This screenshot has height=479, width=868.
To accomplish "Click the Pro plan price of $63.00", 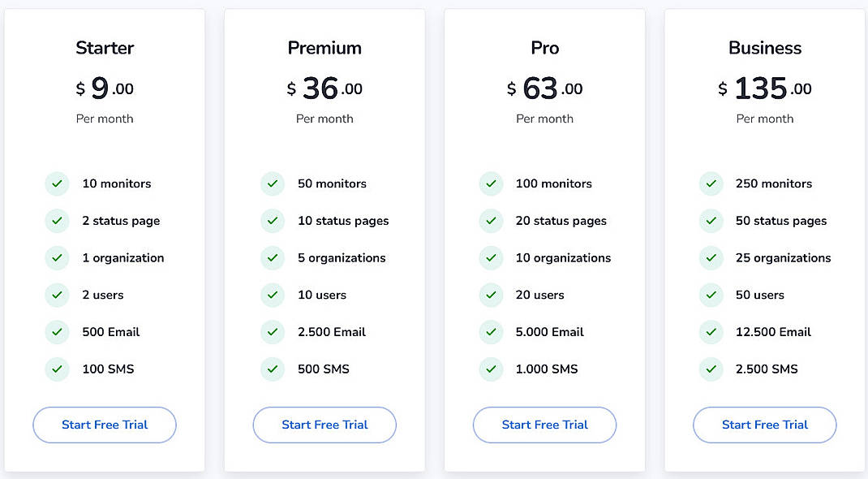I will click(544, 88).
